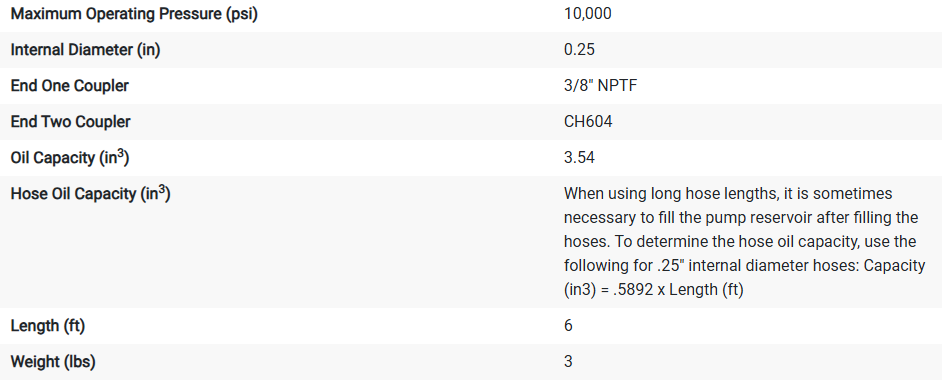942x381 pixels.
Task: Click the Length (ft) label
Action: pyautogui.click(x=47, y=326)
